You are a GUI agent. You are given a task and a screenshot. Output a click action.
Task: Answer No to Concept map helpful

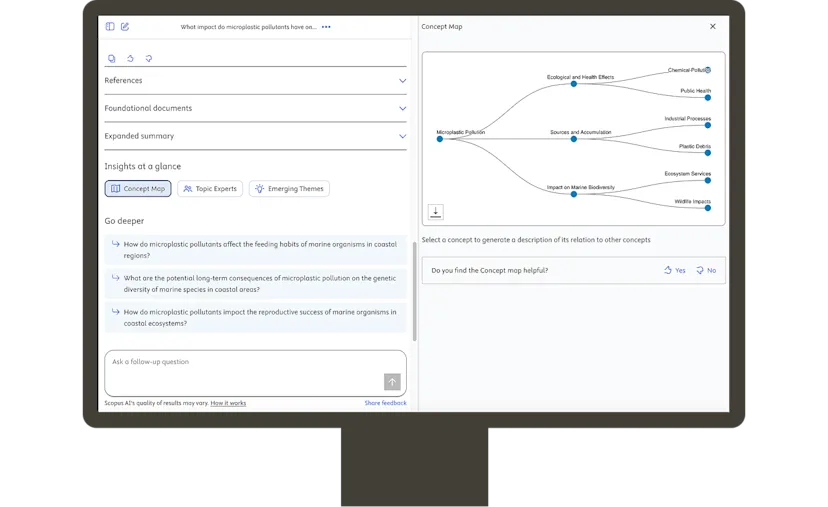pos(706,270)
